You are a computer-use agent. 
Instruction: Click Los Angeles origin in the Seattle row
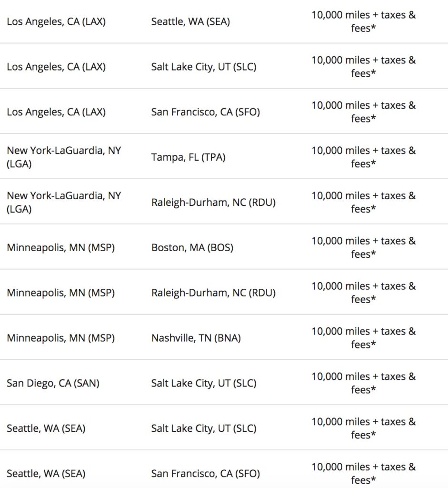(x=56, y=22)
